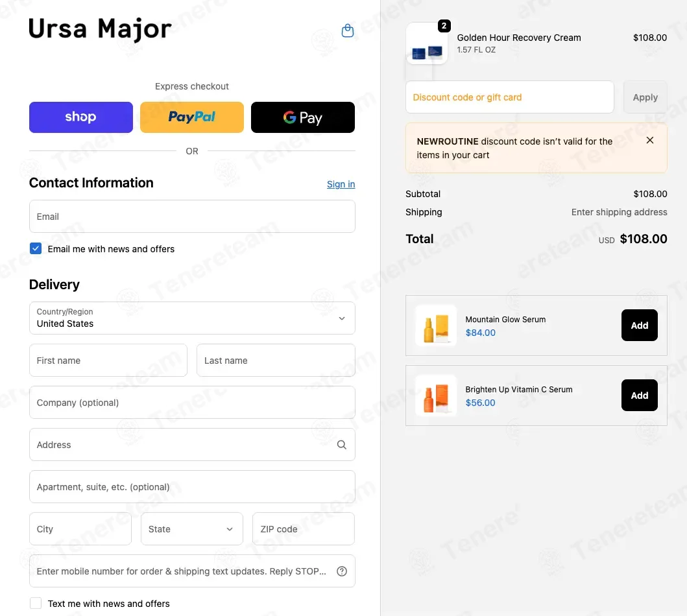Click the First name field
This screenshot has width=687, height=616.
pos(108,361)
